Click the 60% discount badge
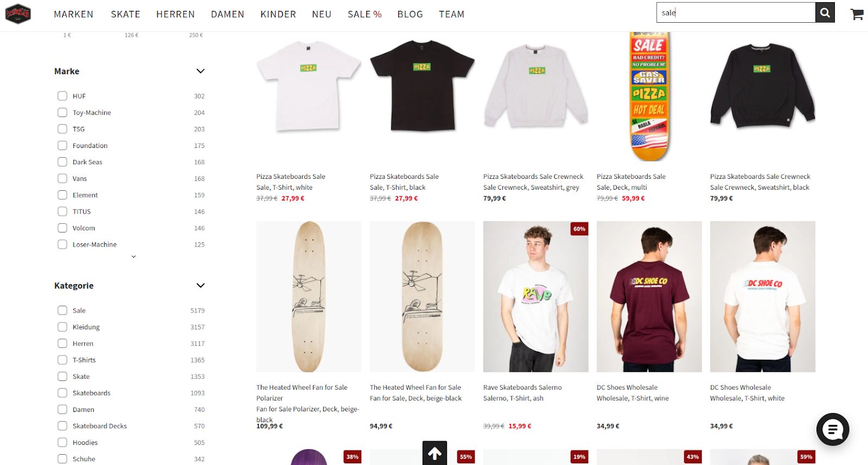This screenshot has height=465, width=868. [x=579, y=229]
